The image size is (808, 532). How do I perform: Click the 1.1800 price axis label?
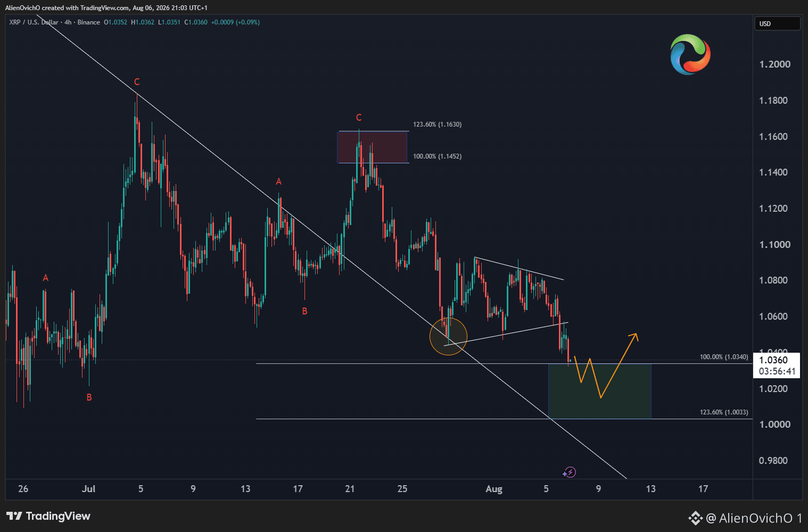(x=773, y=101)
